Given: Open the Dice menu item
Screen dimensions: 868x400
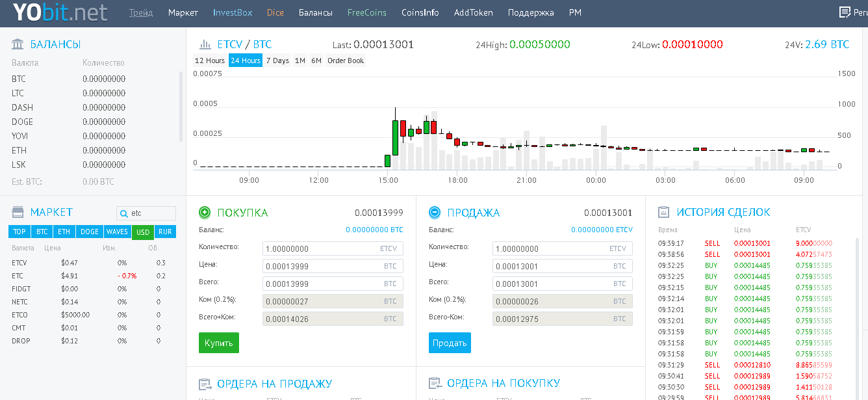Looking at the screenshot, I should click(275, 12).
